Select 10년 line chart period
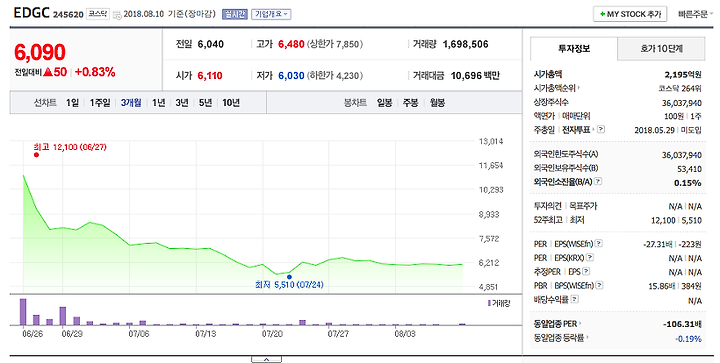This screenshot has height=363, width=720. coord(231,103)
